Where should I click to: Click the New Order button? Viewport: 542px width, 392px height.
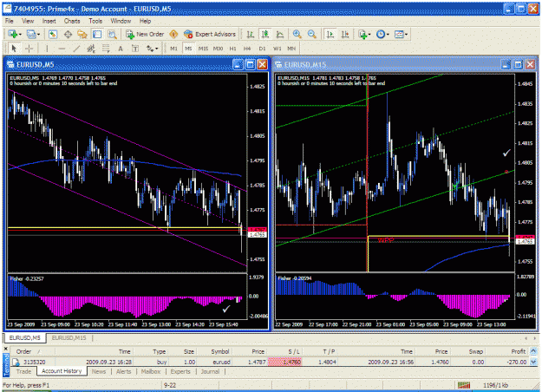point(145,34)
